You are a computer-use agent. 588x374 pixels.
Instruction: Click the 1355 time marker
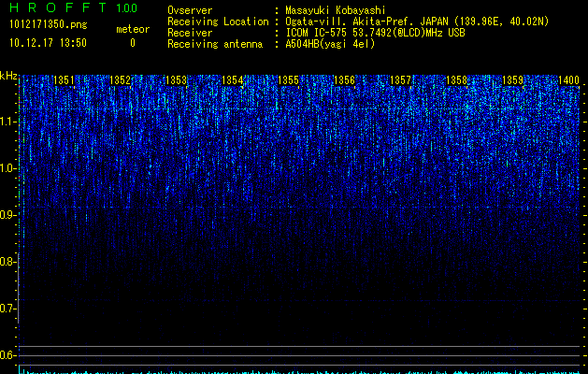tap(288, 80)
